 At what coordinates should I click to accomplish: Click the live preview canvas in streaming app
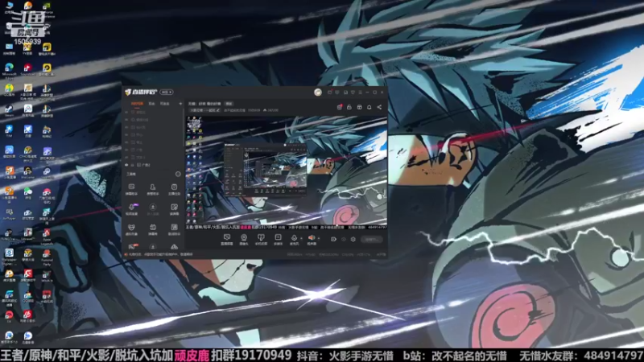[x=287, y=172]
